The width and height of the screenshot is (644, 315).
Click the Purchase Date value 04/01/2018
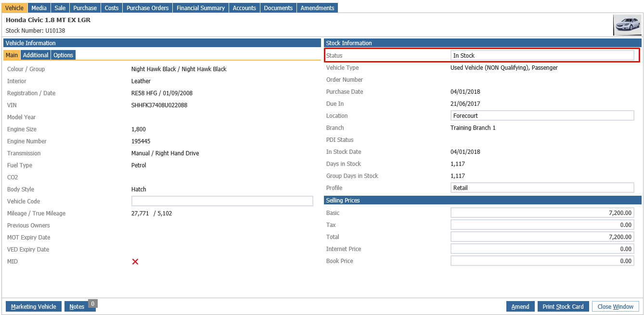[465, 92]
